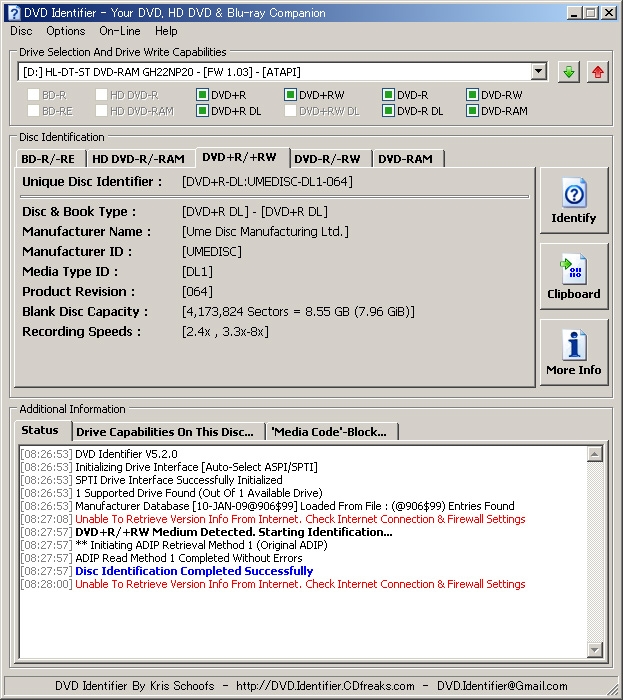The width and height of the screenshot is (623, 700).
Task: Click 'DVD+R/+RW Medium Detected' log line
Action: (x=234, y=532)
